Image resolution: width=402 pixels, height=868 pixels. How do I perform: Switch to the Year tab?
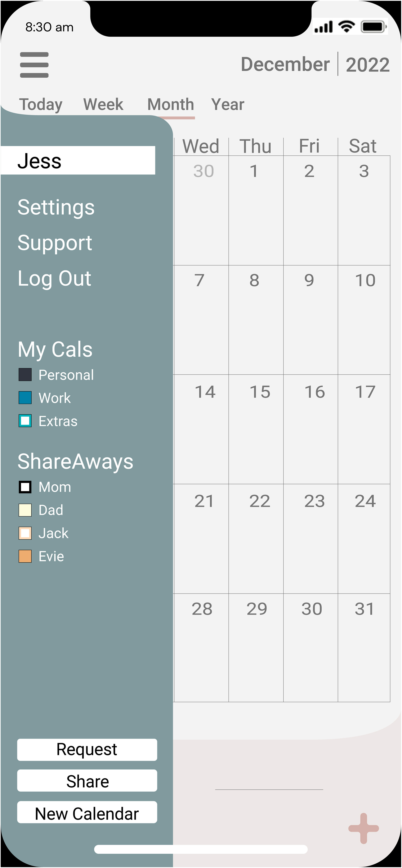tap(228, 104)
